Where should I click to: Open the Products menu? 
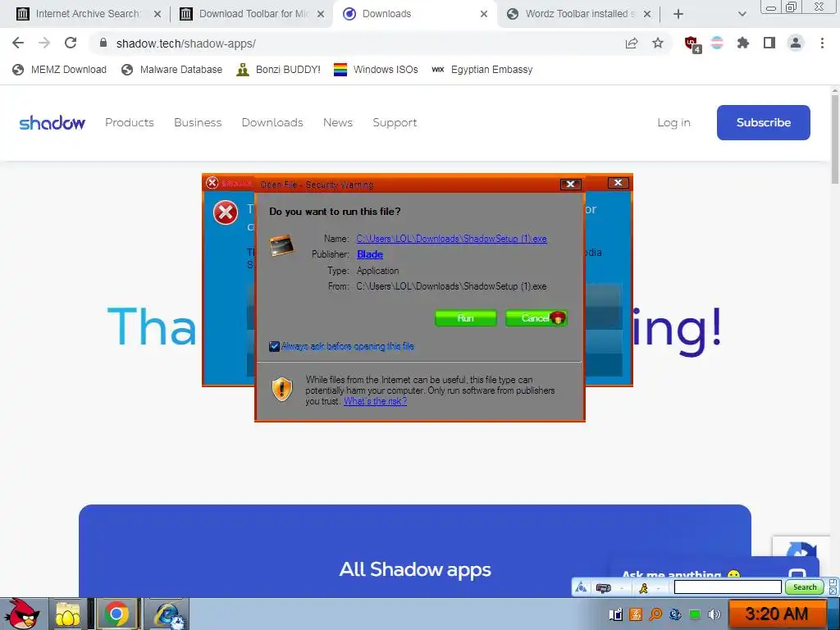129,123
